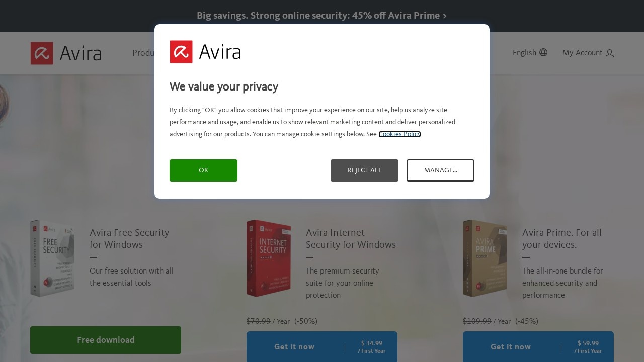
Task: Open the Avira Free Security for Windows title
Action: point(129,239)
